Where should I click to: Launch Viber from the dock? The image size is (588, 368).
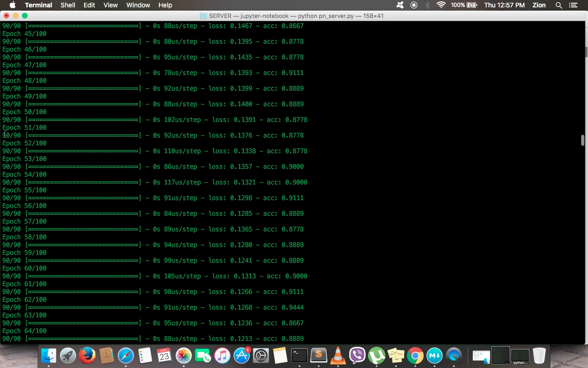(x=357, y=356)
